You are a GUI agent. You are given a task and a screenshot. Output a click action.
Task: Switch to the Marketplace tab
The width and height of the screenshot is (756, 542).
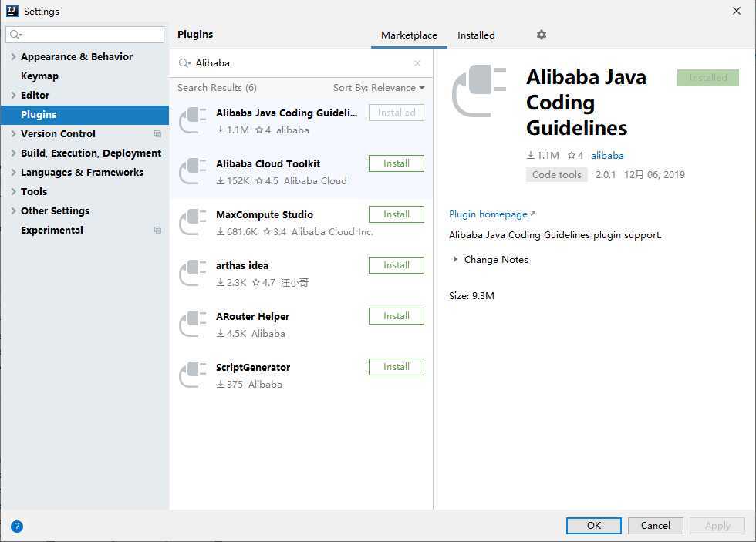click(409, 35)
